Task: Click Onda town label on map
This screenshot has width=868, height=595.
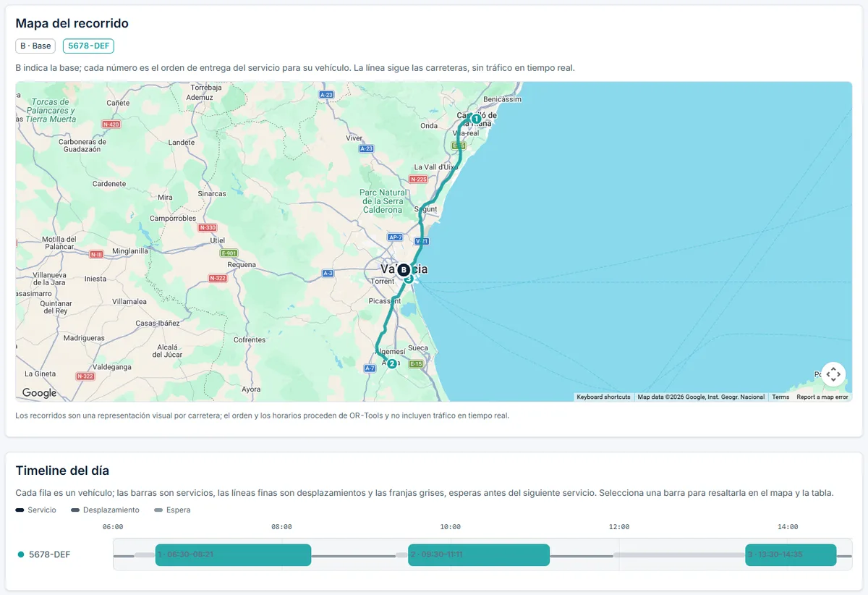Action: tap(429, 125)
